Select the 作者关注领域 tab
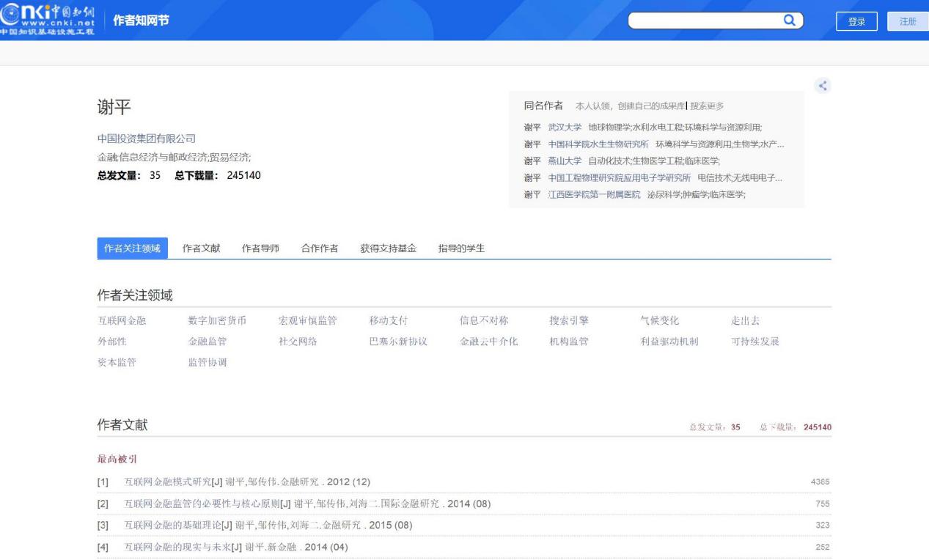 pos(132,248)
